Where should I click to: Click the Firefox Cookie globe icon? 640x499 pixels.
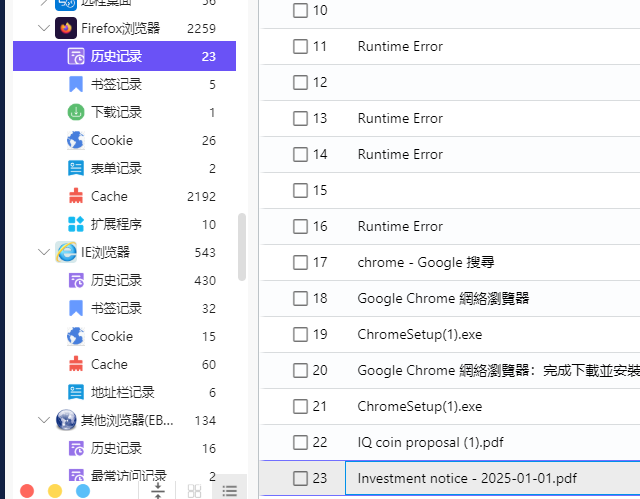click(x=76, y=140)
